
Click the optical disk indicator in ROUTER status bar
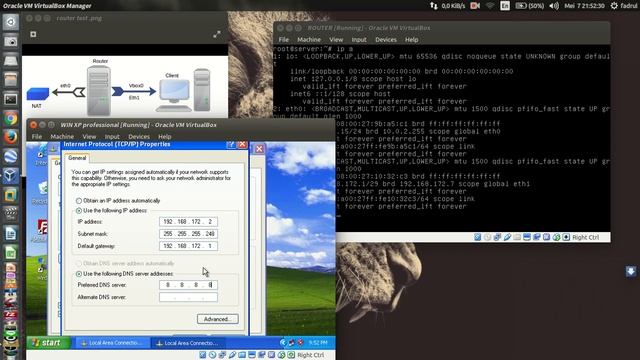pos(487,237)
